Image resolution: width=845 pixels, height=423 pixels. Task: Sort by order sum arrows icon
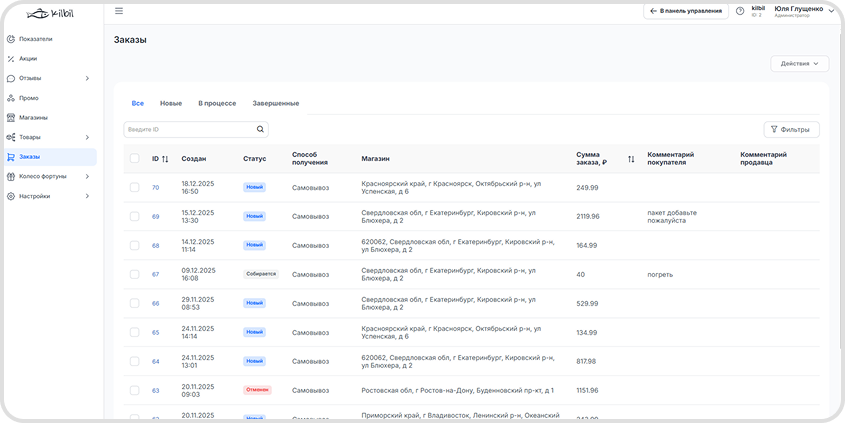(x=631, y=159)
